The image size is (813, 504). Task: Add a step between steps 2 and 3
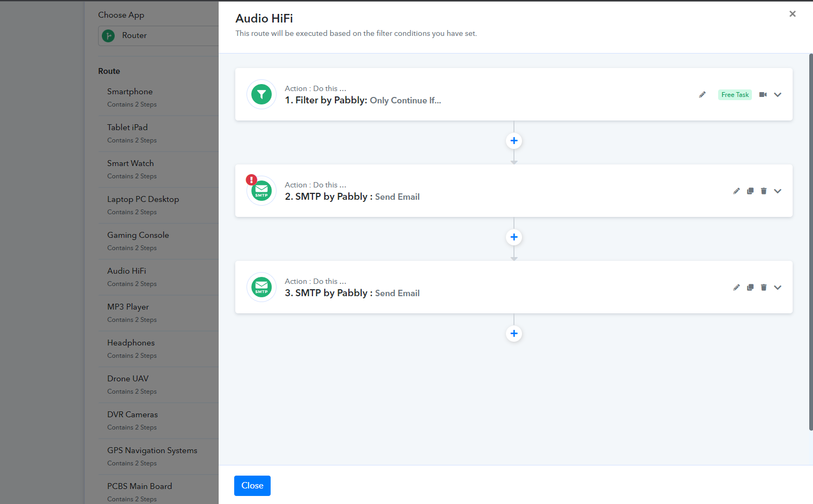(x=514, y=237)
